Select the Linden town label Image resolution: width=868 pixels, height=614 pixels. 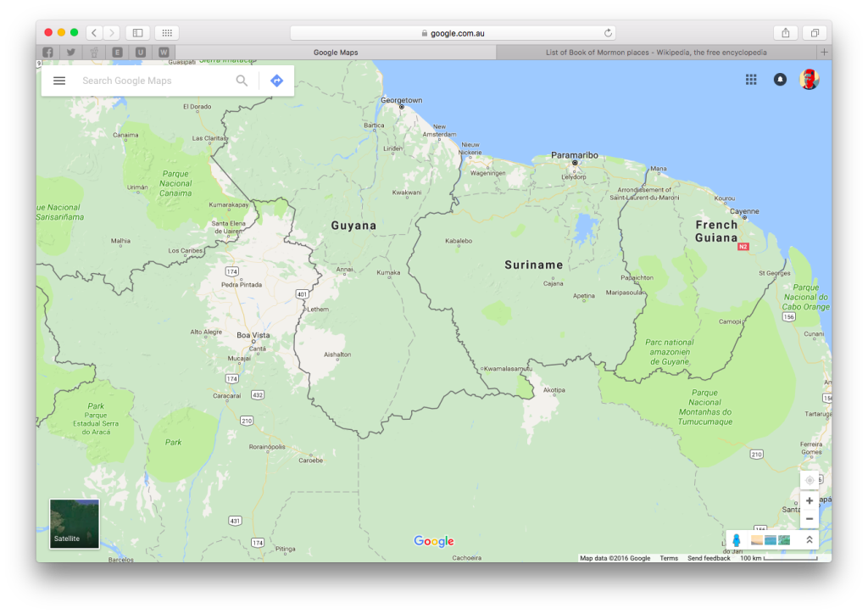coord(393,148)
